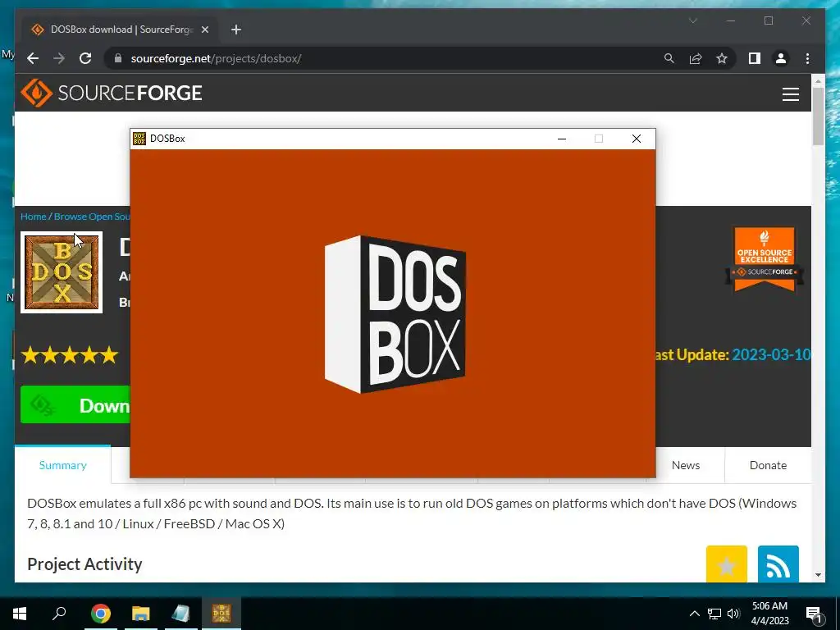Open the Windows Start menu
840x630 pixels.
(x=20, y=614)
